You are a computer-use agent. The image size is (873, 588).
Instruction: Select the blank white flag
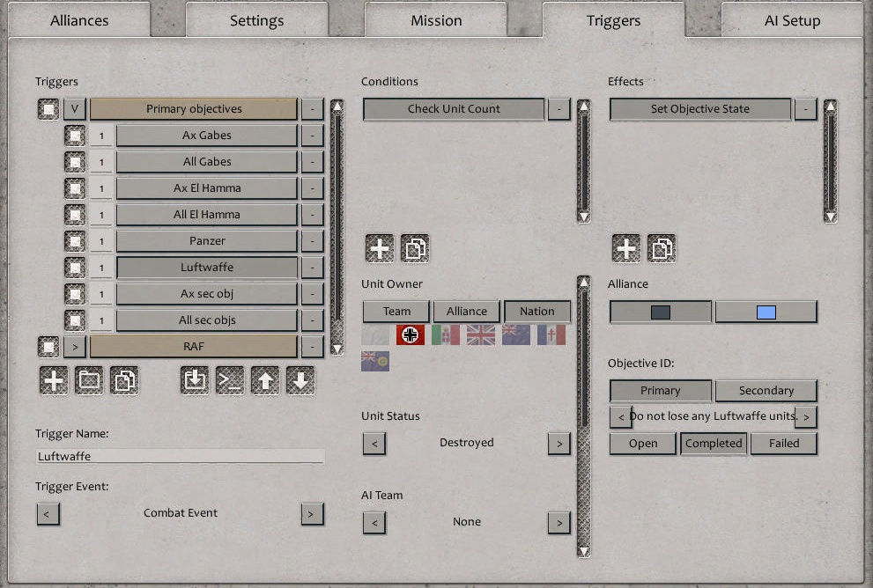pos(375,334)
